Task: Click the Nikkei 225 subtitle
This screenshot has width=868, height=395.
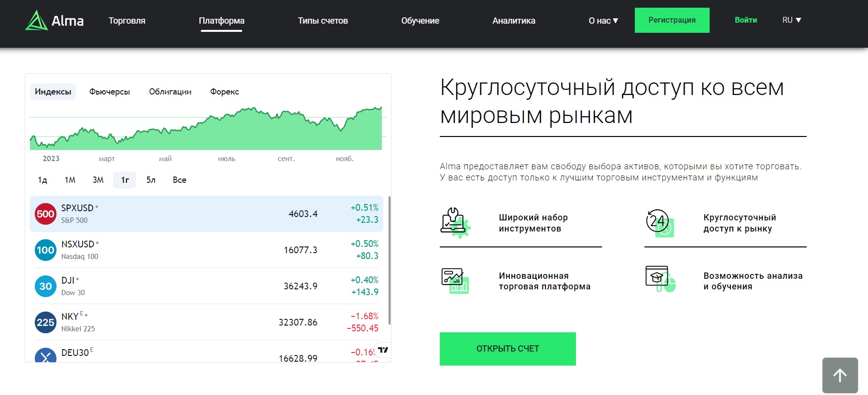Action: (78, 329)
